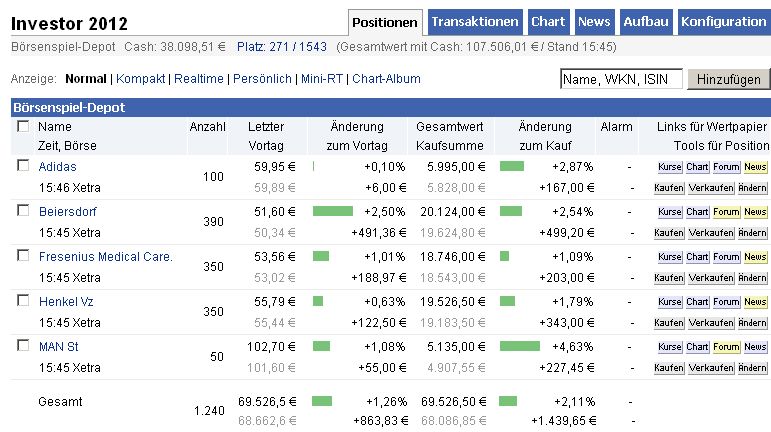Open the News button for Adidas
The width and height of the screenshot is (771, 432).
coord(755,167)
